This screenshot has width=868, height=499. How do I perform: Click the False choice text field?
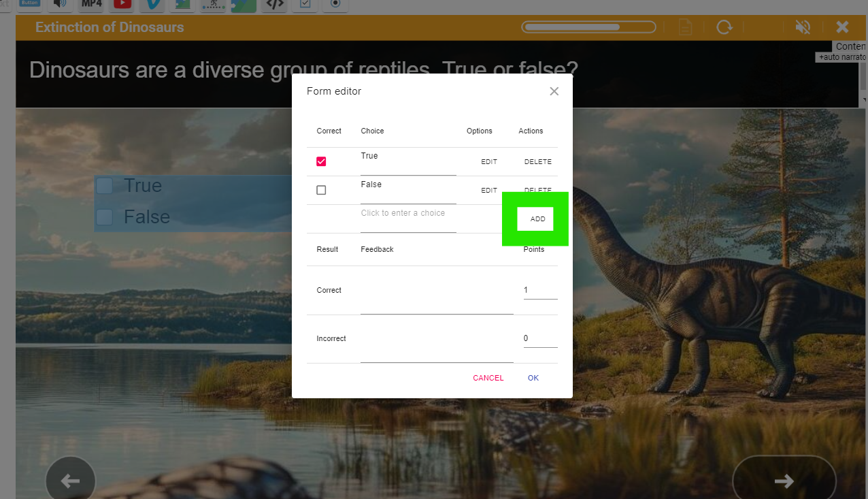point(408,191)
